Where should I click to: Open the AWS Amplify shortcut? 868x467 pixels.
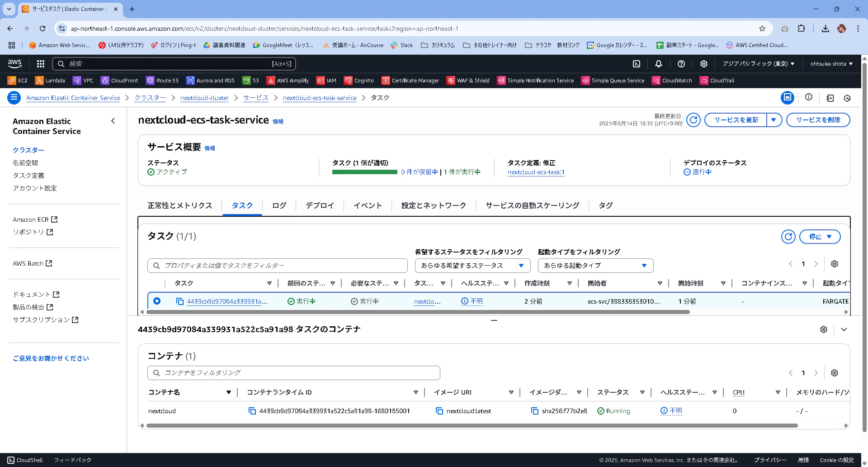[288, 81]
